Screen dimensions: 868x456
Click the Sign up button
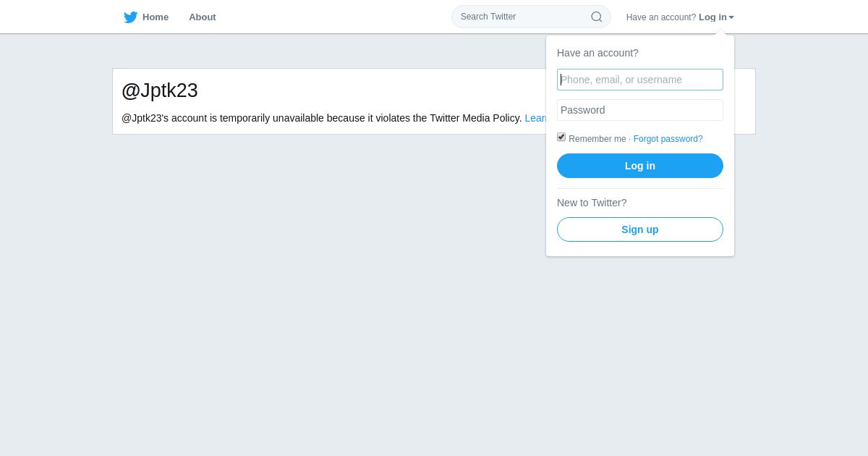point(640,229)
